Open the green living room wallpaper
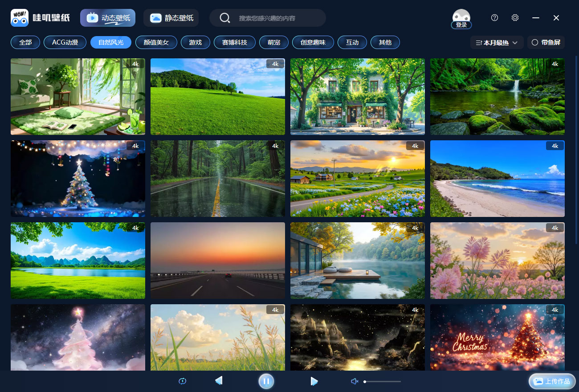 tap(78, 97)
